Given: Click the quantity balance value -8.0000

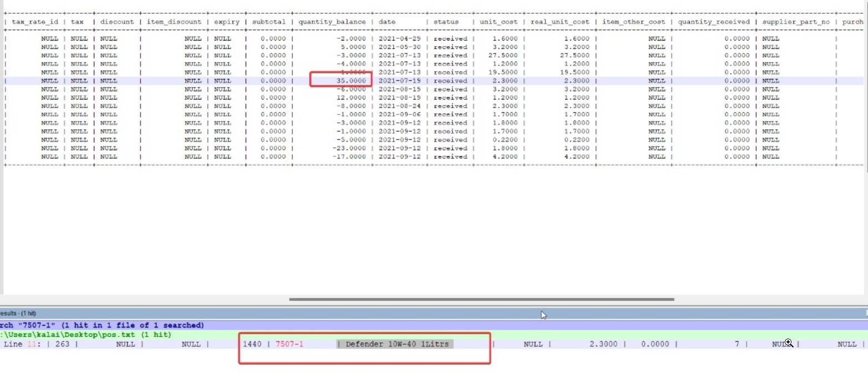Looking at the screenshot, I should click(x=351, y=106).
